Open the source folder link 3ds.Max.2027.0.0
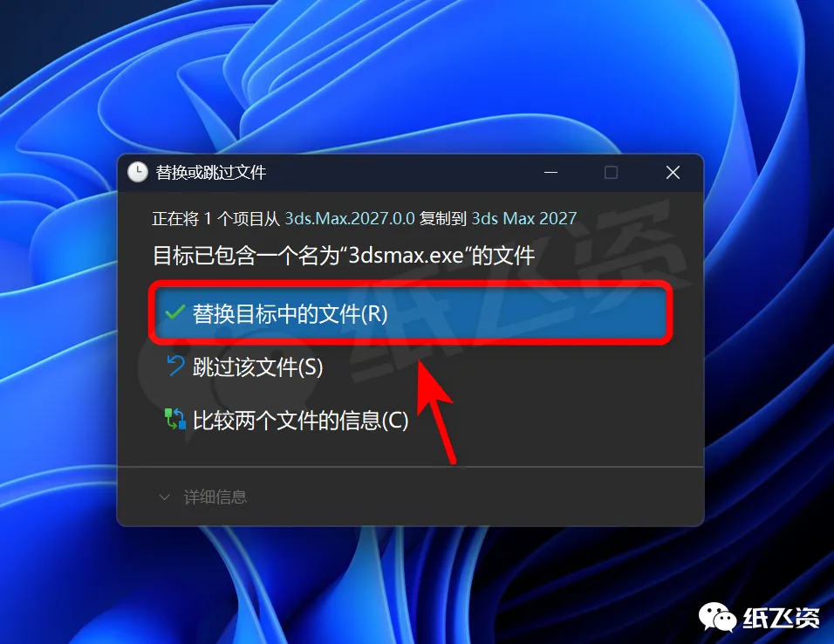This screenshot has height=644, width=834. [x=350, y=219]
